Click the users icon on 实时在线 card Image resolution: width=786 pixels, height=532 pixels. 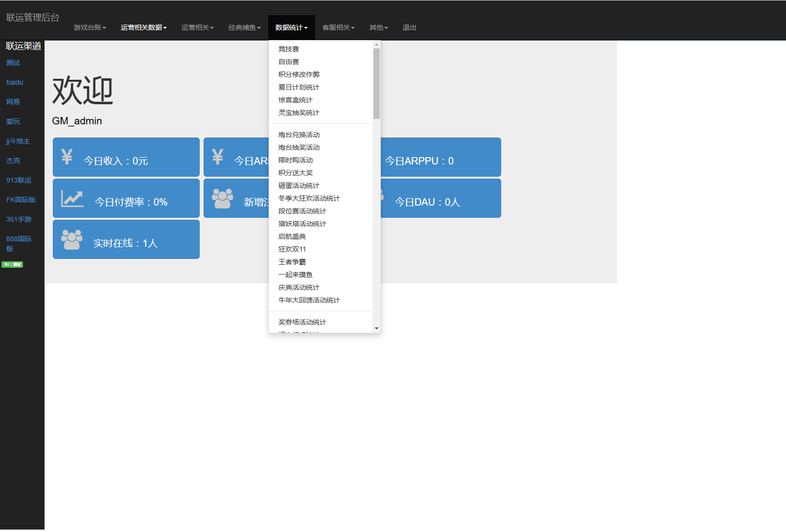click(71, 240)
